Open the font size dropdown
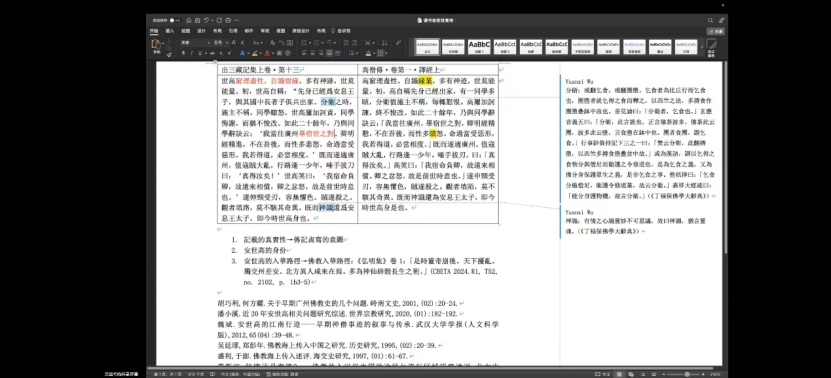831x378 pixels. point(227,42)
